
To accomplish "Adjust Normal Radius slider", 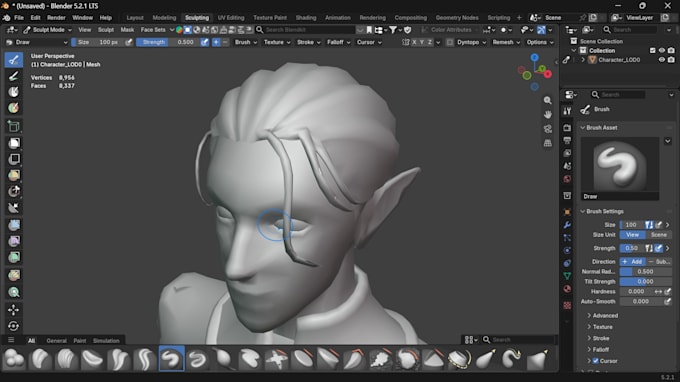I will 645,271.
